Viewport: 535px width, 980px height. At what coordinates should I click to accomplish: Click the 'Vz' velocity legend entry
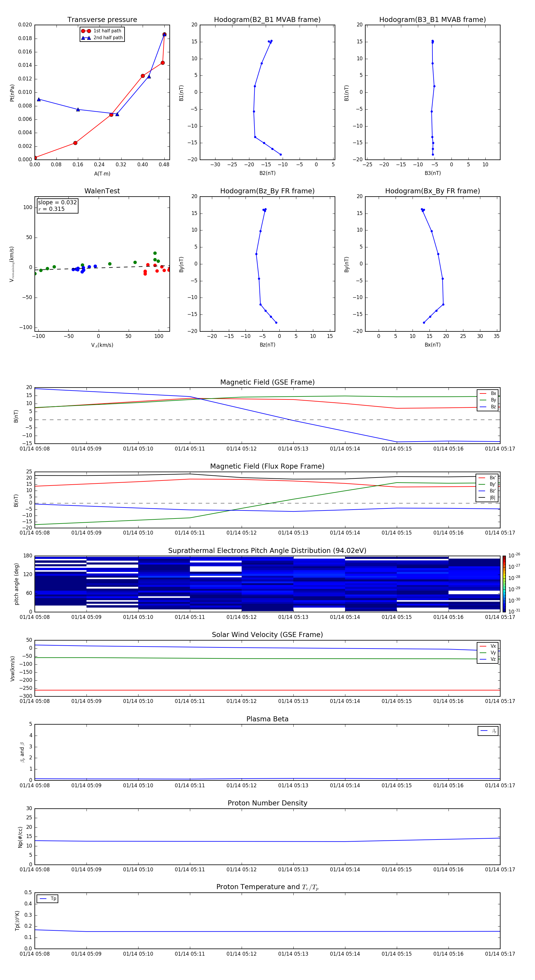tap(488, 659)
